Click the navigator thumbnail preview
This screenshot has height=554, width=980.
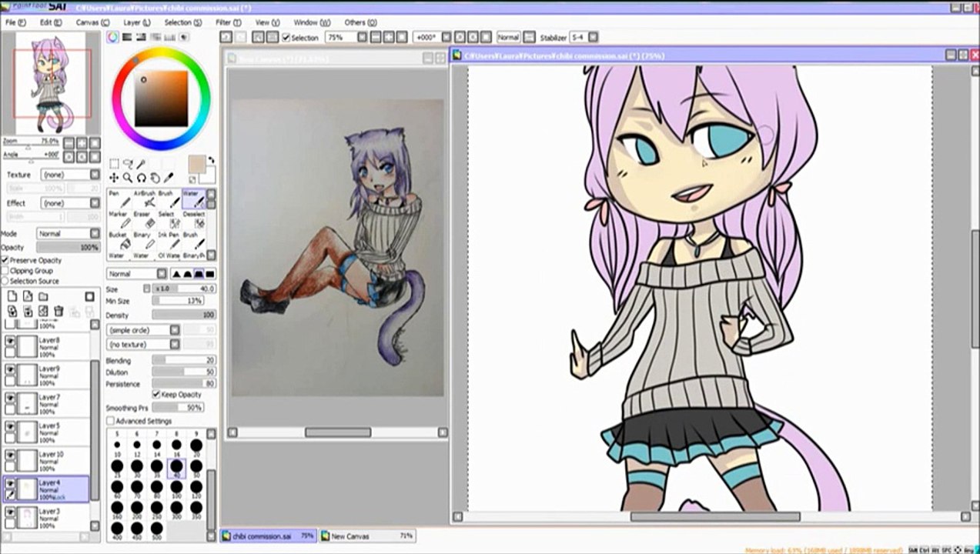[52, 83]
